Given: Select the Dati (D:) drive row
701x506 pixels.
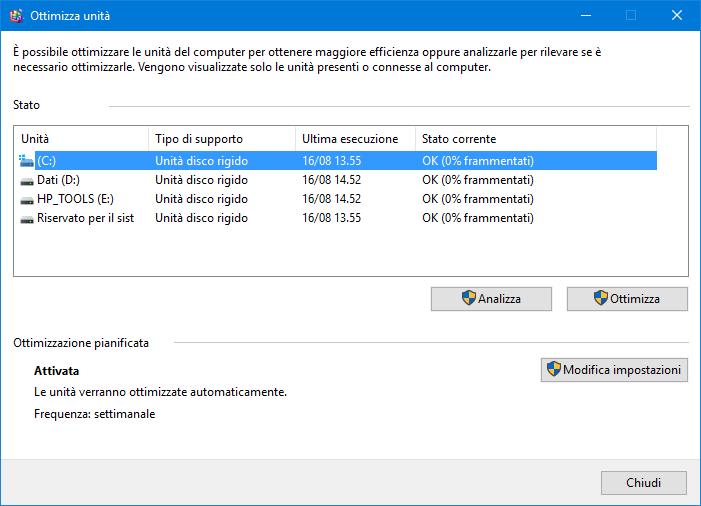Looking at the screenshot, I should point(338,180).
